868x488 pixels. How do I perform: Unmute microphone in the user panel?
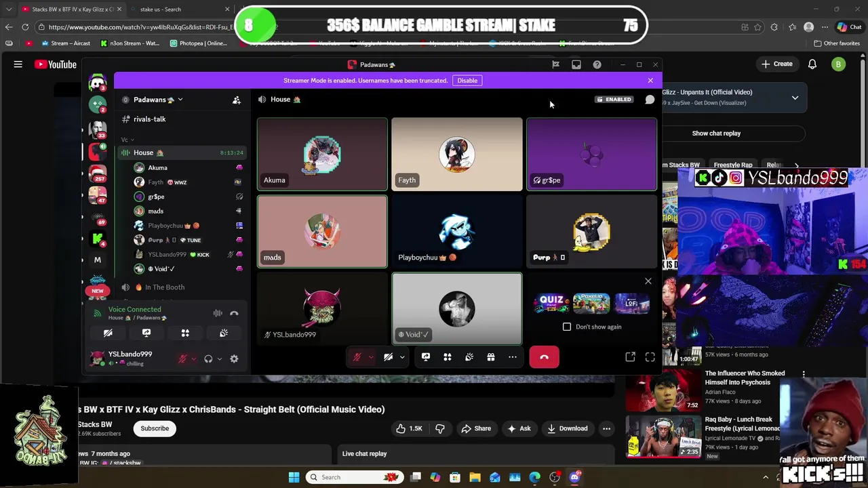[x=182, y=359]
